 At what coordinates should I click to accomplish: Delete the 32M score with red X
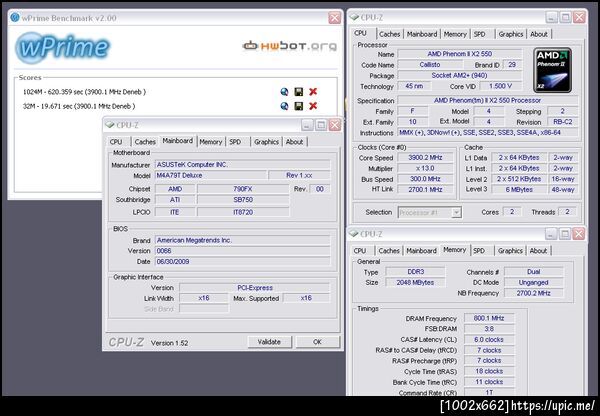pos(313,106)
